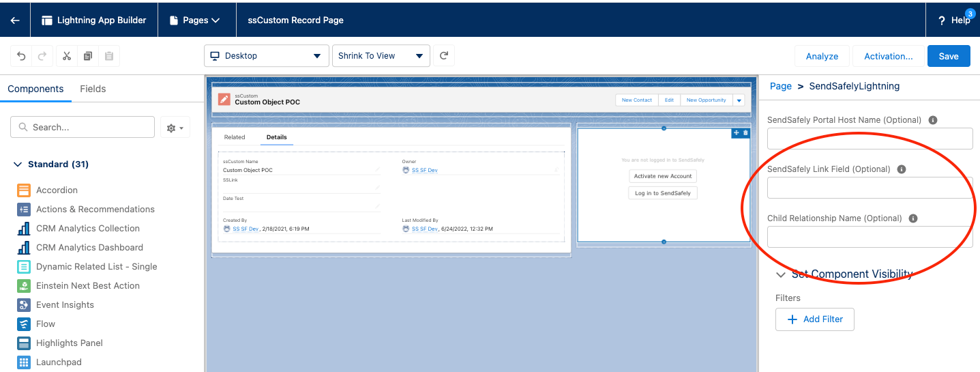
Task: Cut the selected component
Action: tap(67, 56)
